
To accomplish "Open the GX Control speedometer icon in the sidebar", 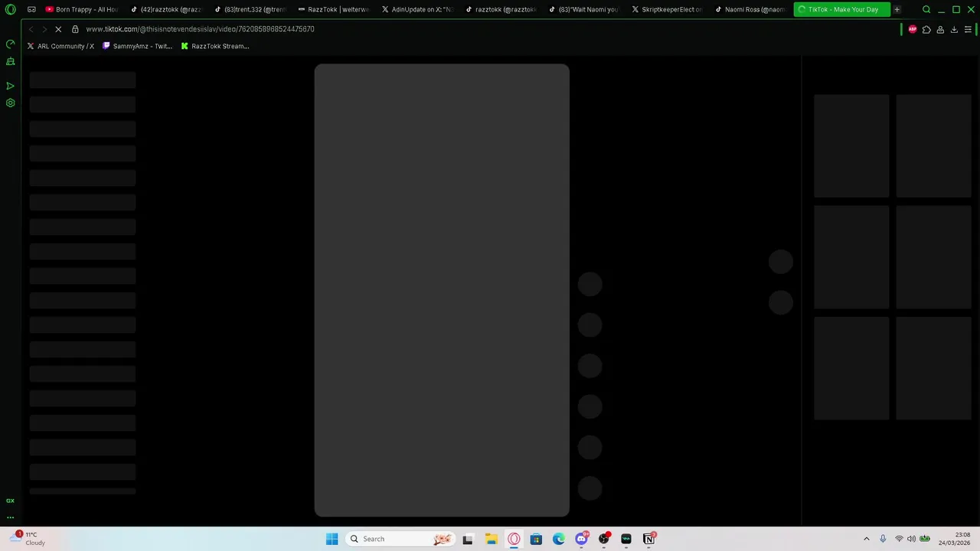I will tap(10, 44).
